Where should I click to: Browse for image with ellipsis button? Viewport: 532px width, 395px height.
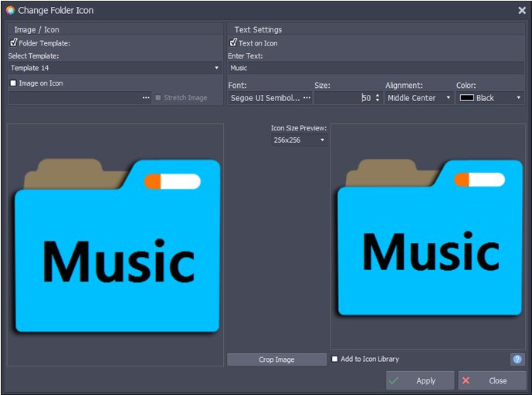(146, 98)
